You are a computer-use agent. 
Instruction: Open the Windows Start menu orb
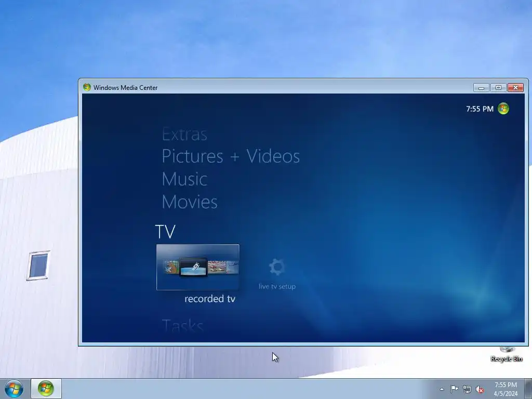click(x=14, y=389)
